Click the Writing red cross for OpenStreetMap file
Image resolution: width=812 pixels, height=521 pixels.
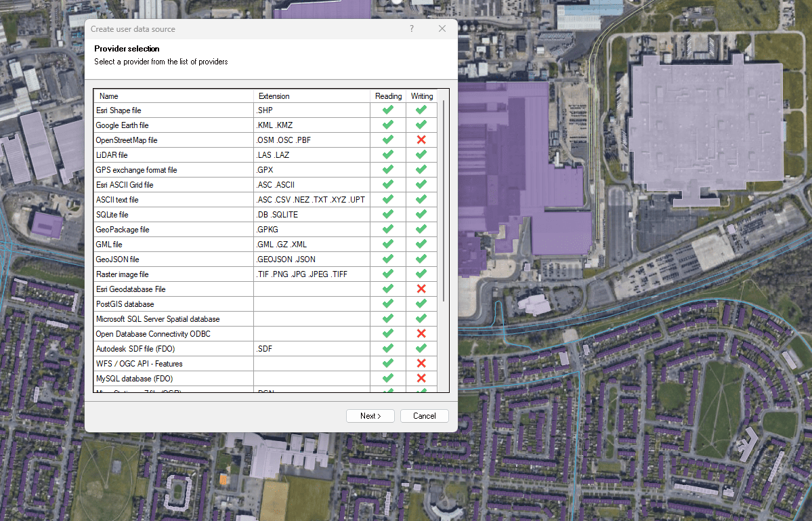click(x=421, y=140)
